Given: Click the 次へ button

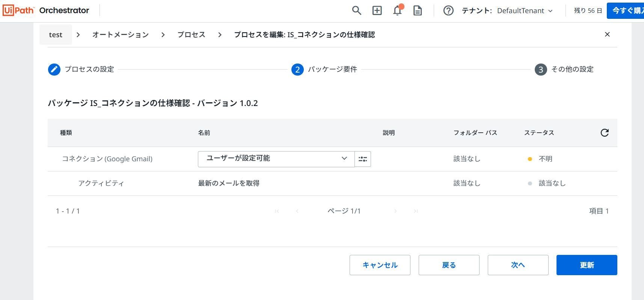Looking at the screenshot, I should (x=518, y=265).
